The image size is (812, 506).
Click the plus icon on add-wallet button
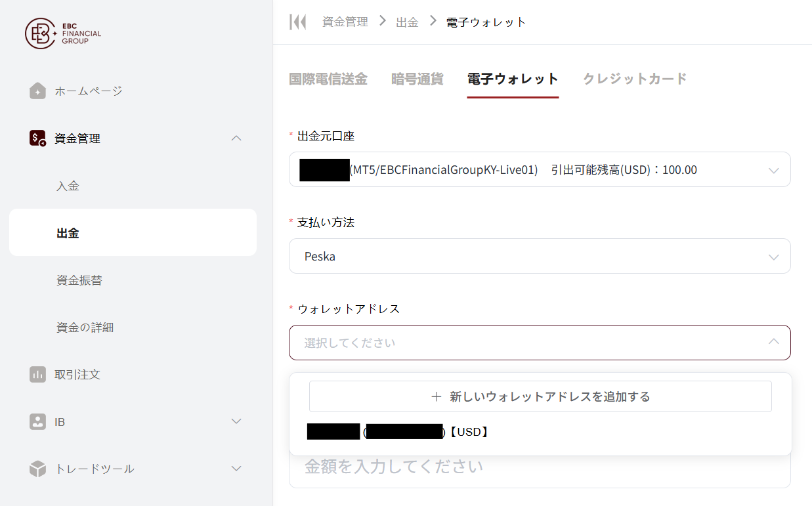tap(436, 397)
